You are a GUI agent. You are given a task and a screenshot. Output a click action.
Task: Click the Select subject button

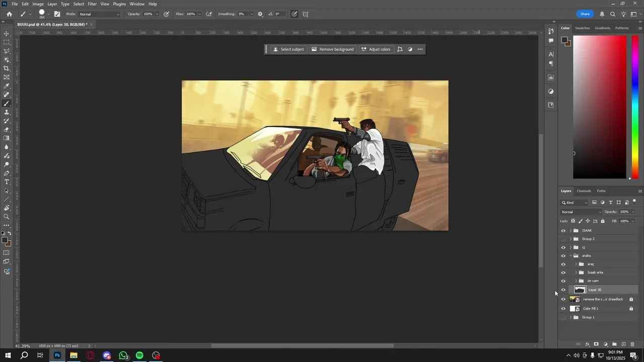(x=288, y=49)
